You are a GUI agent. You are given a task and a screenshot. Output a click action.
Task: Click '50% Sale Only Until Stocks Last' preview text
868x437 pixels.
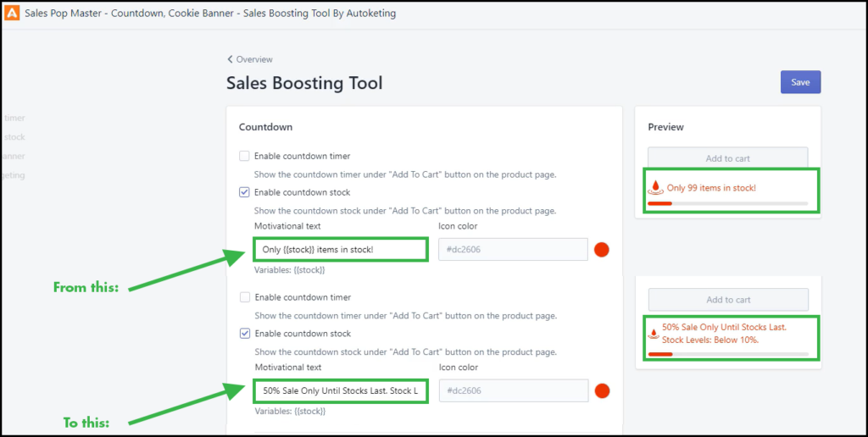pyautogui.click(x=724, y=327)
